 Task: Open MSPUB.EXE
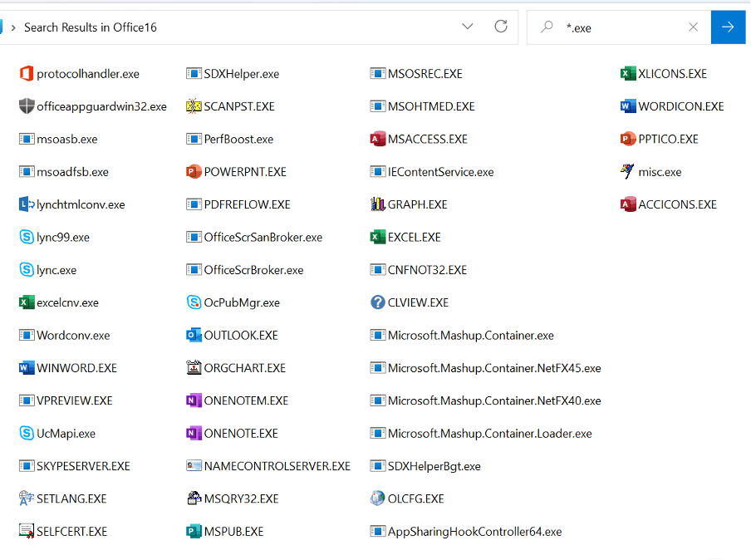pos(232,531)
